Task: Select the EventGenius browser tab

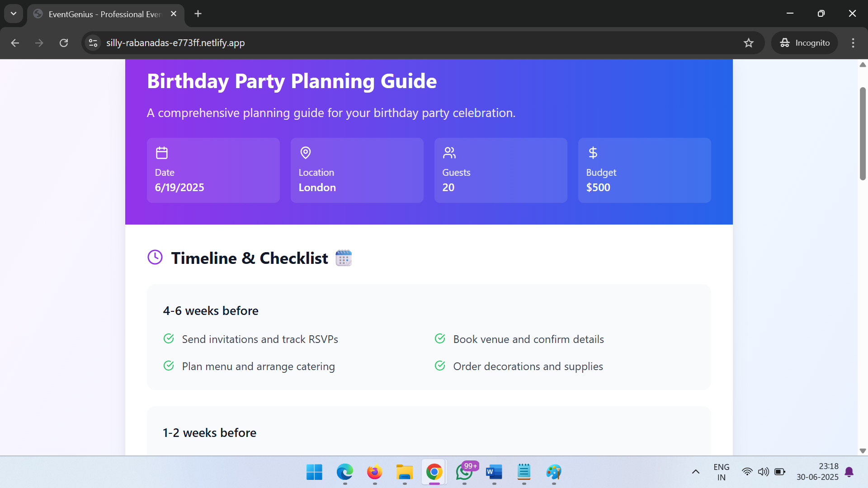Action: click(x=104, y=14)
